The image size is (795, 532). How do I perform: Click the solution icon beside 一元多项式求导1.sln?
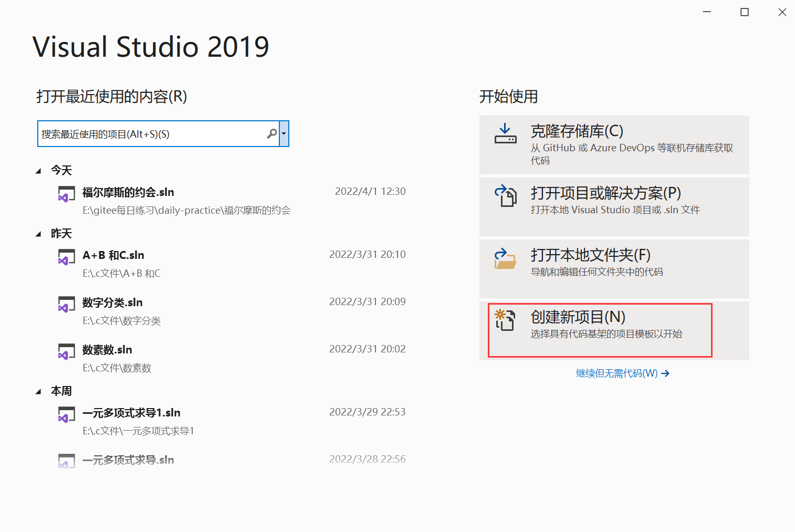click(x=66, y=414)
